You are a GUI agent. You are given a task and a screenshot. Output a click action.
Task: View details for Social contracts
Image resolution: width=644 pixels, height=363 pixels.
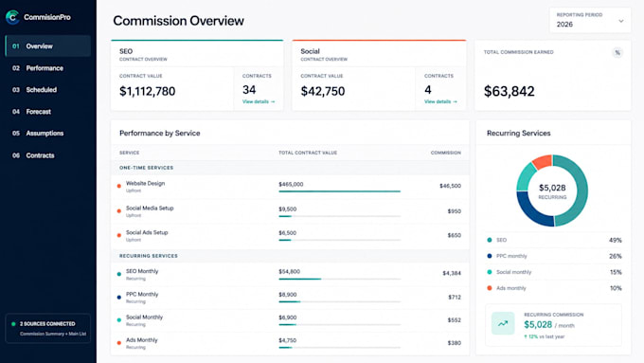(x=440, y=101)
